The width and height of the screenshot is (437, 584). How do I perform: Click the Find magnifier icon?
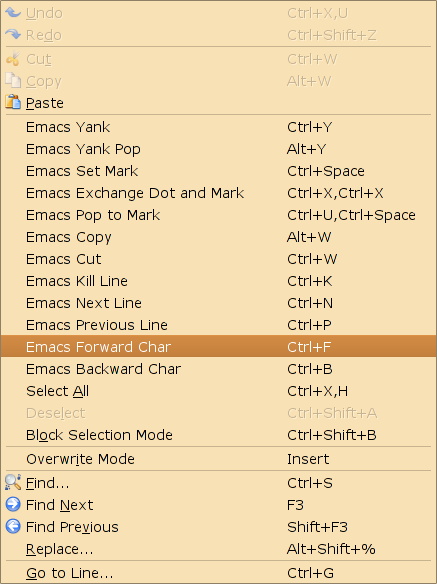(13, 482)
